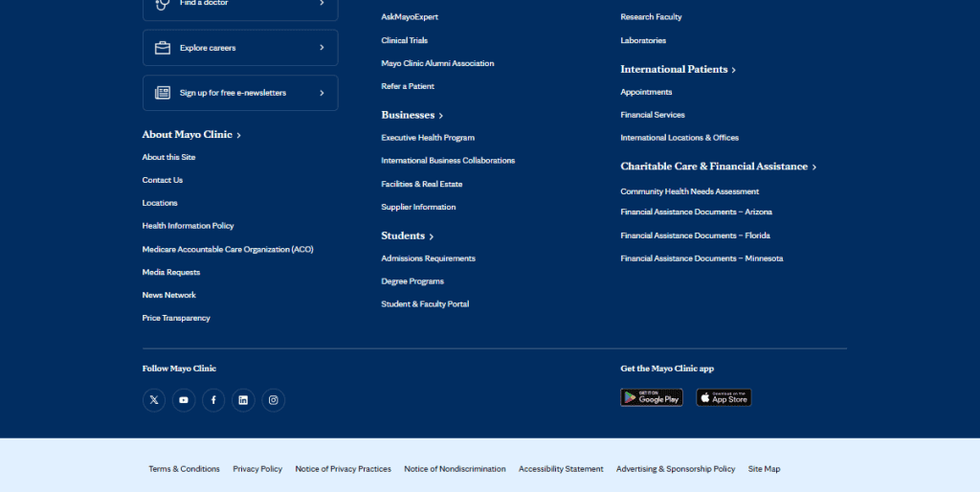
Task: Click the Price Transparency link
Action: (x=176, y=318)
